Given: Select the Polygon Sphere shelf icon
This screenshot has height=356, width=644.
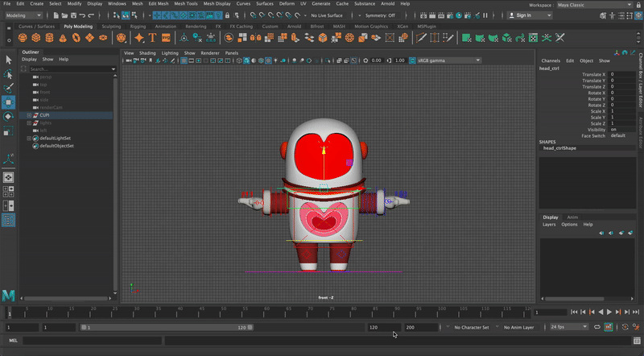Looking at the screenshot, I should (x=24, y=38).
